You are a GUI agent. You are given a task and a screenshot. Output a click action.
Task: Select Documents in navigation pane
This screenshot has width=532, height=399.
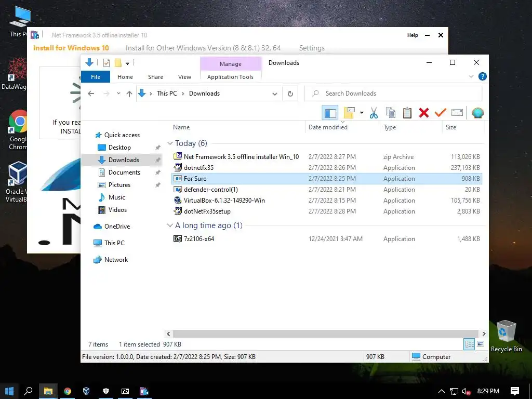point(124,172)
